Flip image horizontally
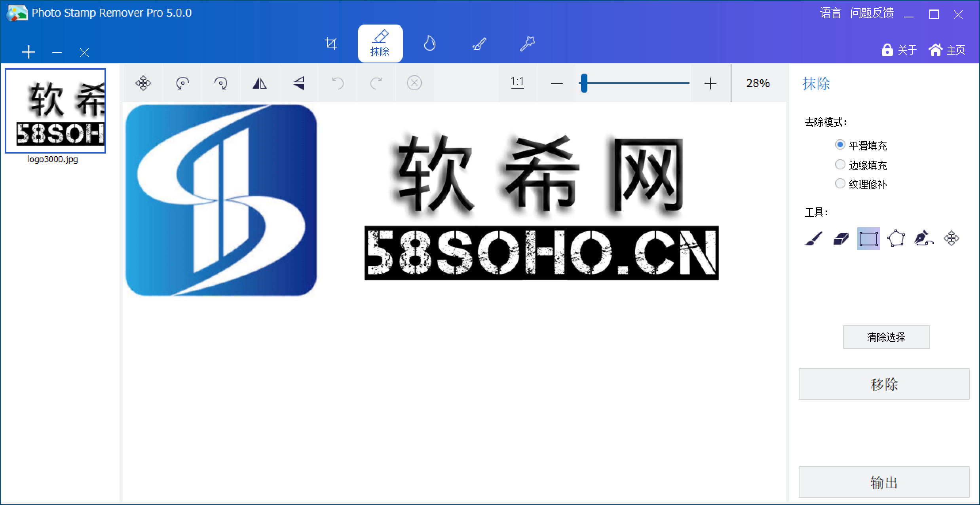The width and height of the screenshot is (980, 505). pyautogui.click(x=260, y=83)
